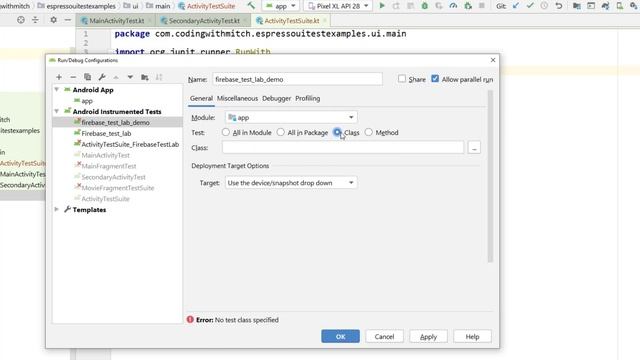Image resolution: width=640 pixels, height=360 pixels.
Task: Switch to the Profiling tab
Action: tap(308, 98)
